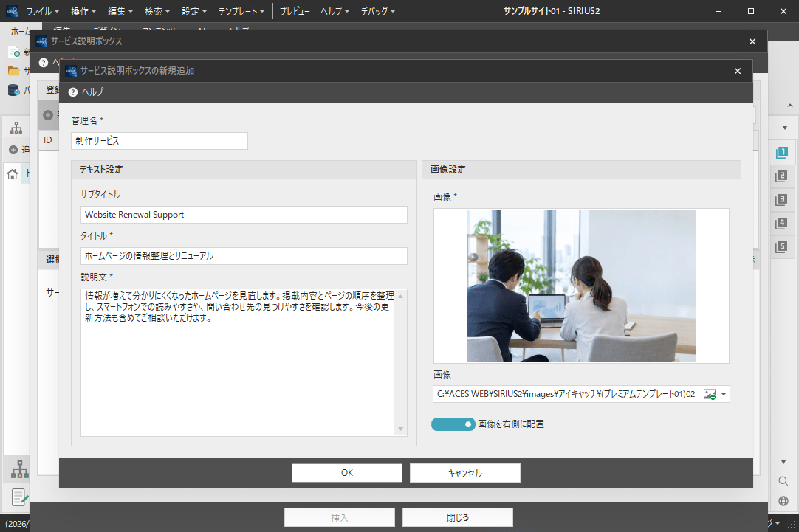Click the home icon in left tree

(13, 174)
